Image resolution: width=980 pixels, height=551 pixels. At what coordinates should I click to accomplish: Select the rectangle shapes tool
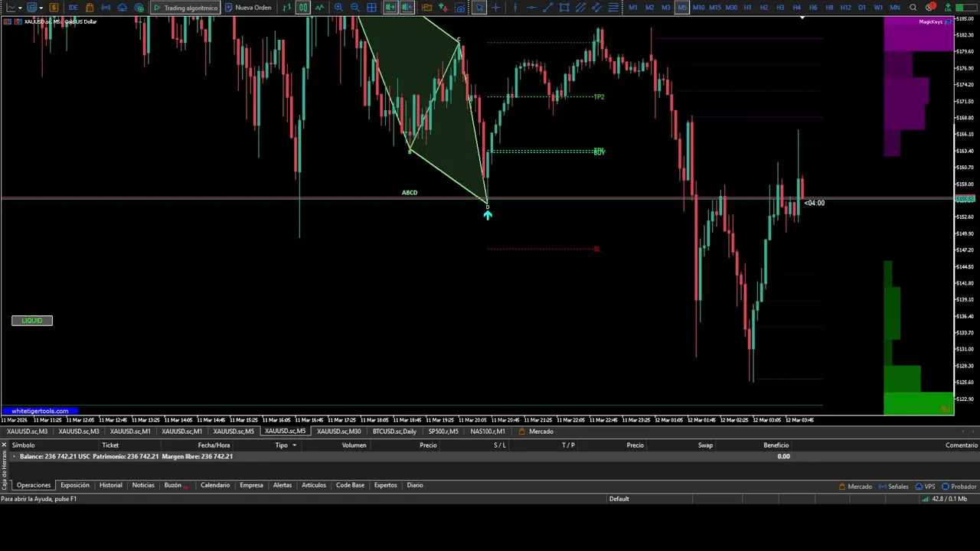coord(564,8)
